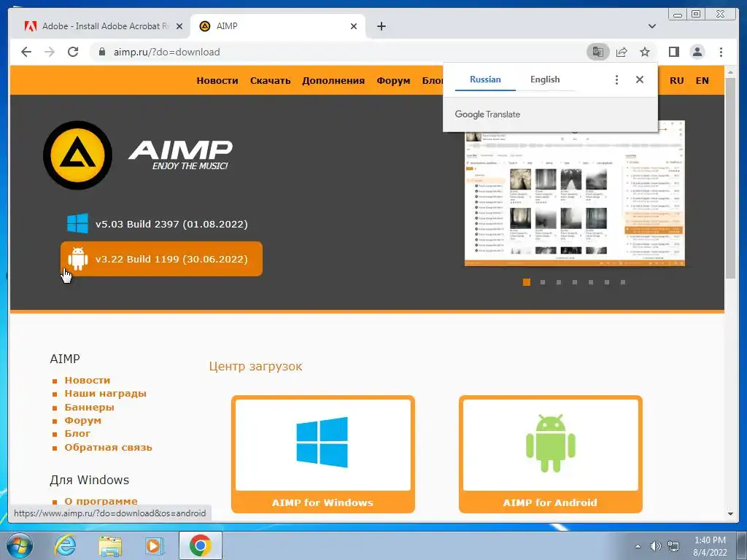
Task: Click the browser forward arrow
Action: 50,52
